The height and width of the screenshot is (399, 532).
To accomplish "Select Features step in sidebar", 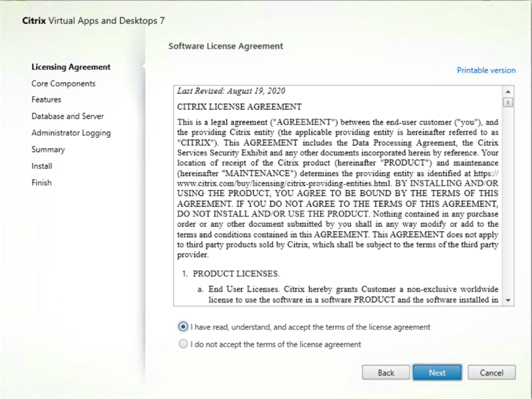I will 46,99.
